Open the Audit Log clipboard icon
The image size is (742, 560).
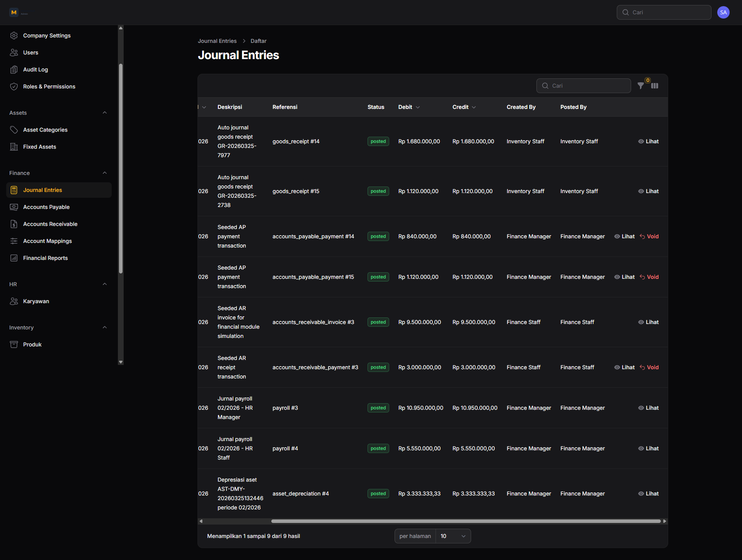14,70
